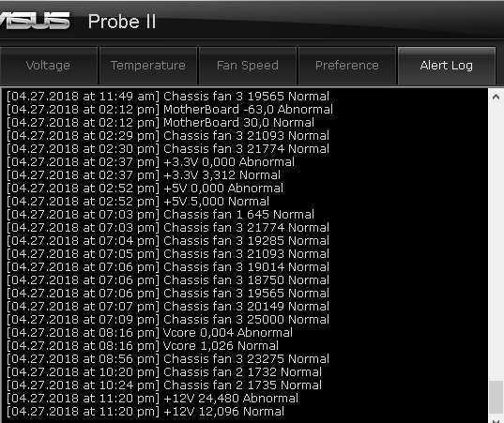Select the Vcore 0,004 Abnormal entry
Screen dimensions: 504x423
(149, 333)
